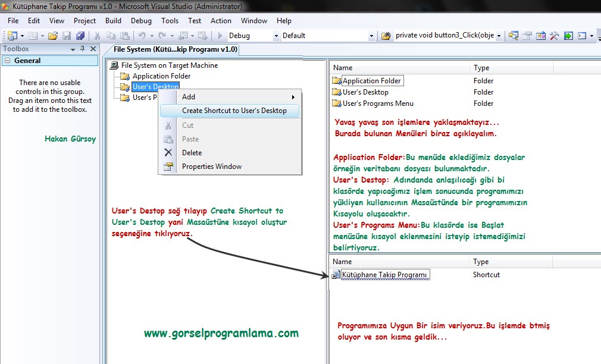This screenshot has width=601, height=364.
Task: Open the Project menu
Action: pyautogui.click(x=84, y=21)
